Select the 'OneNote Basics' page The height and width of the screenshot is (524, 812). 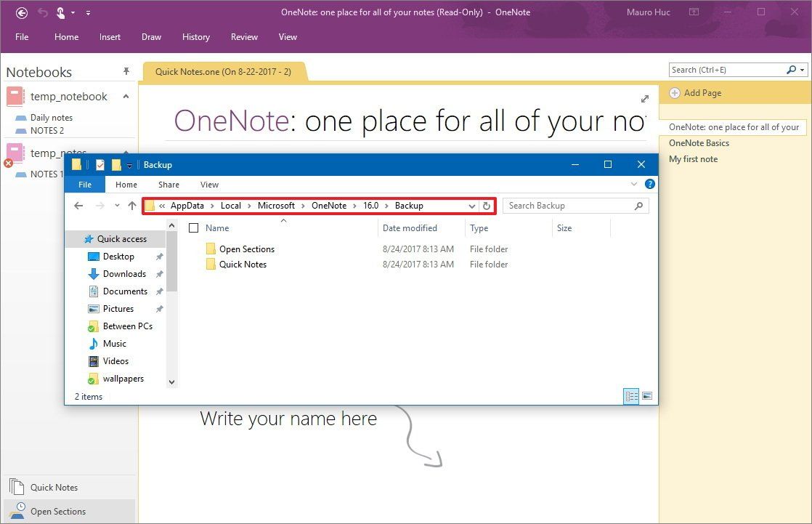click(699, 143)
